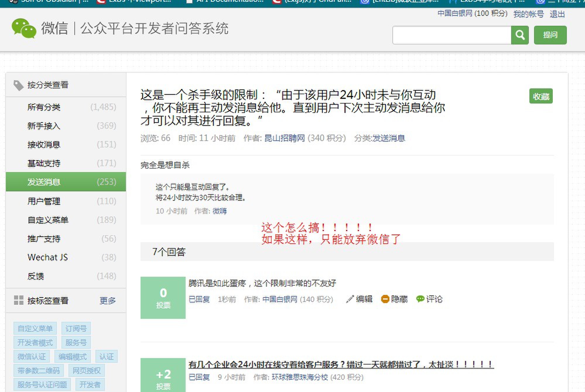Open 中国白银网 profile in header
The width and height of the screenshot is (585, 392).
tap(455, 13)
